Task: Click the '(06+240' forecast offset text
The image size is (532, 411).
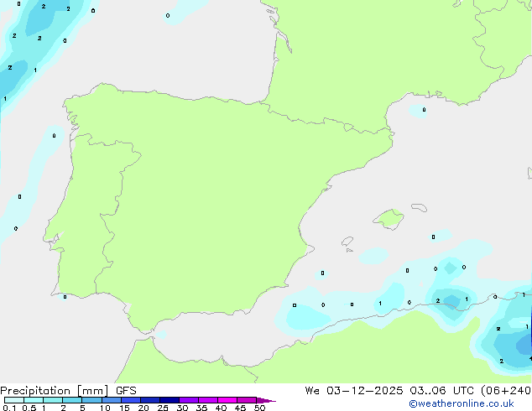Action: tap(506, 391)
